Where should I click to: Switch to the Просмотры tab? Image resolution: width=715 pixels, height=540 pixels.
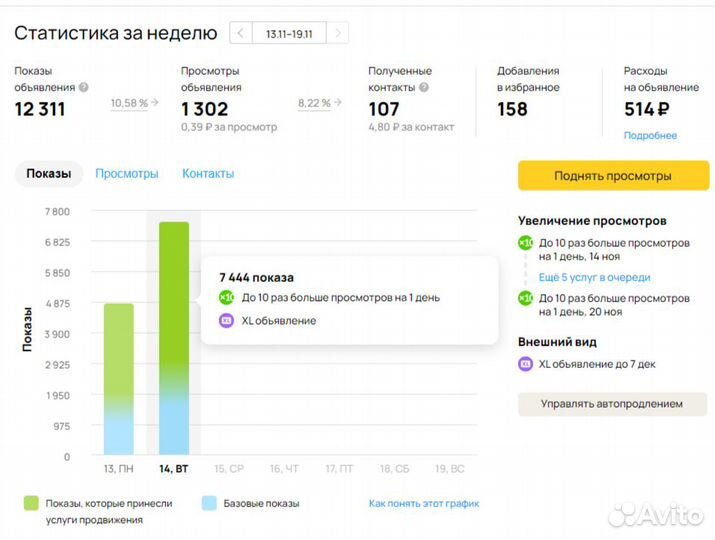point(127,174)
